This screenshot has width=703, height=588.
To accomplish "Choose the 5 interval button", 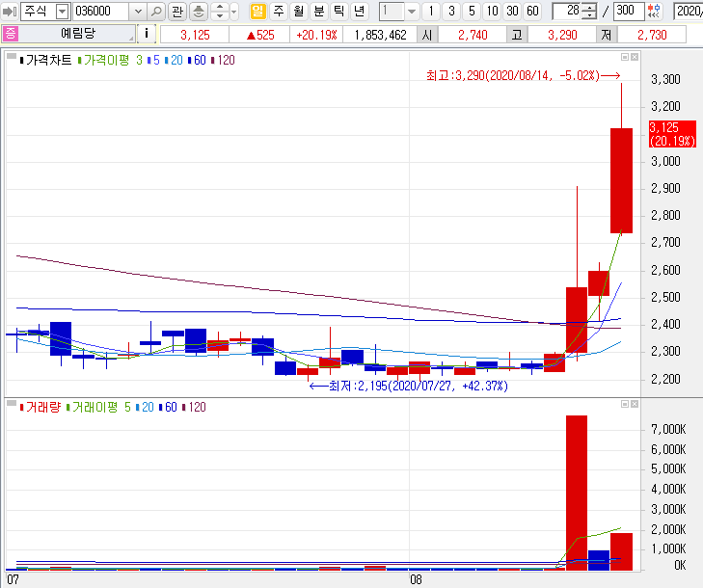I will 472,12.
